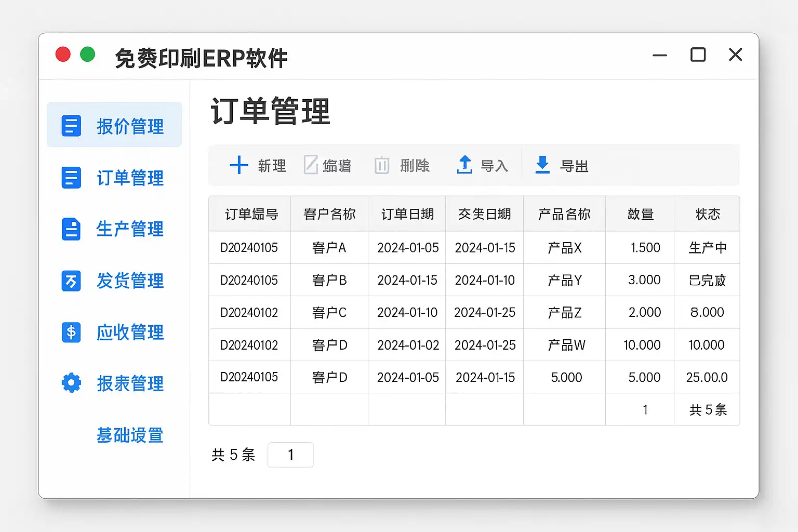
Task: Sort by the 订单日期 column header
Action: [x=407, y=214]
